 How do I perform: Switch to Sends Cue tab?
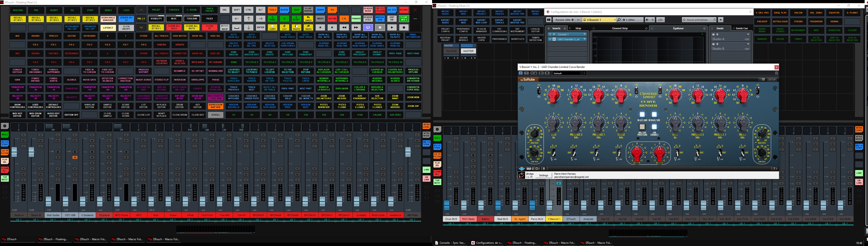coord(741,29)
